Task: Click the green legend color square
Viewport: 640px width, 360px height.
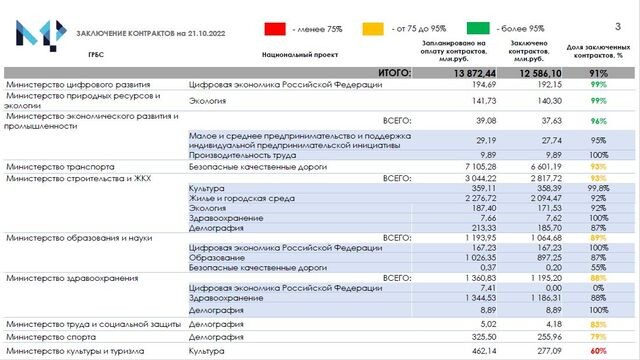Action: 478,28
